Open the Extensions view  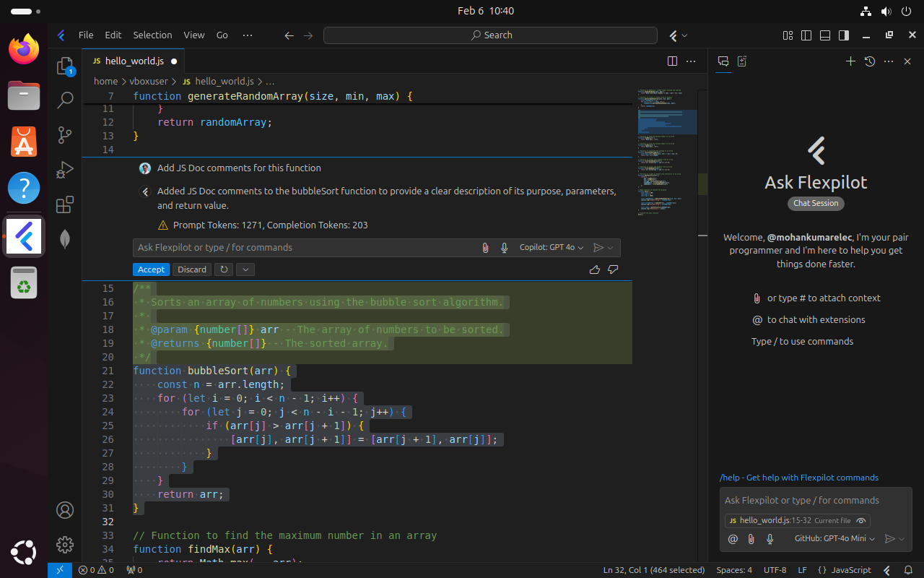65,204
